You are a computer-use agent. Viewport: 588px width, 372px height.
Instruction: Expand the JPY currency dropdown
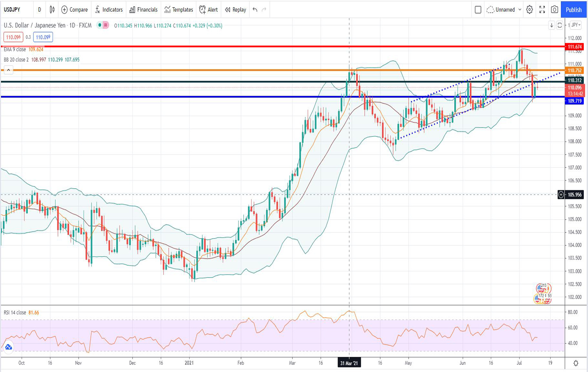coord(576,25)
